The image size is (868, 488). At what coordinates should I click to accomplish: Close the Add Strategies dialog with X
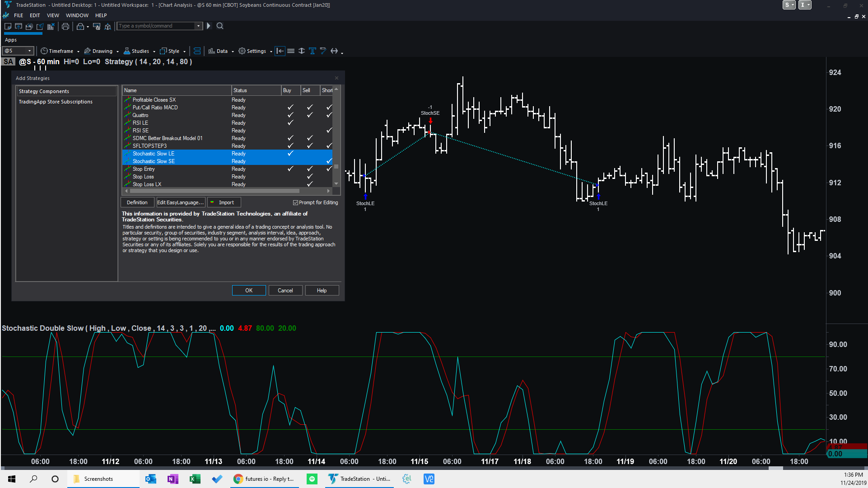click(x=336, y=78)
